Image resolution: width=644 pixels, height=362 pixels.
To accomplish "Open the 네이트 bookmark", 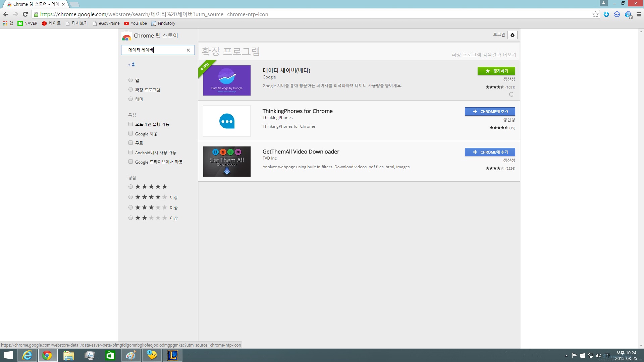I will point(51,23).
